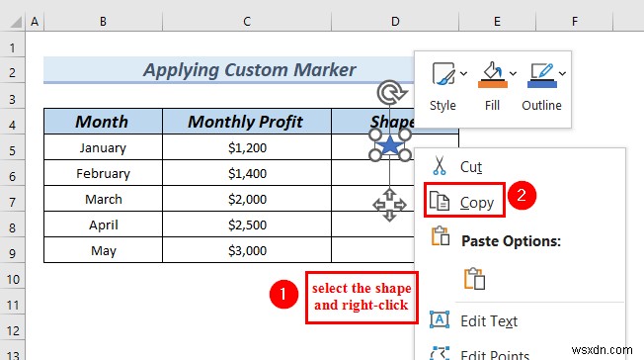Select column E header
This screenshot has height=360, width=644.
497,22
